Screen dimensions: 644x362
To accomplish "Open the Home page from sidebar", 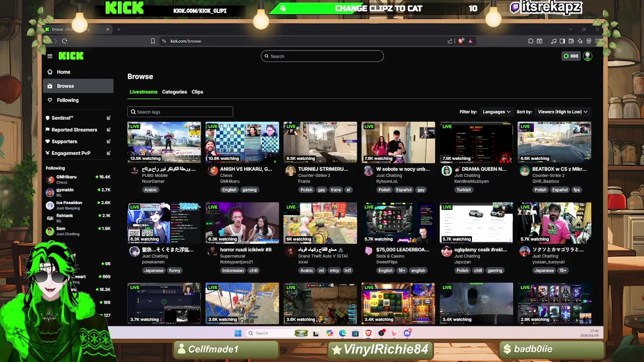I will 77,72.
